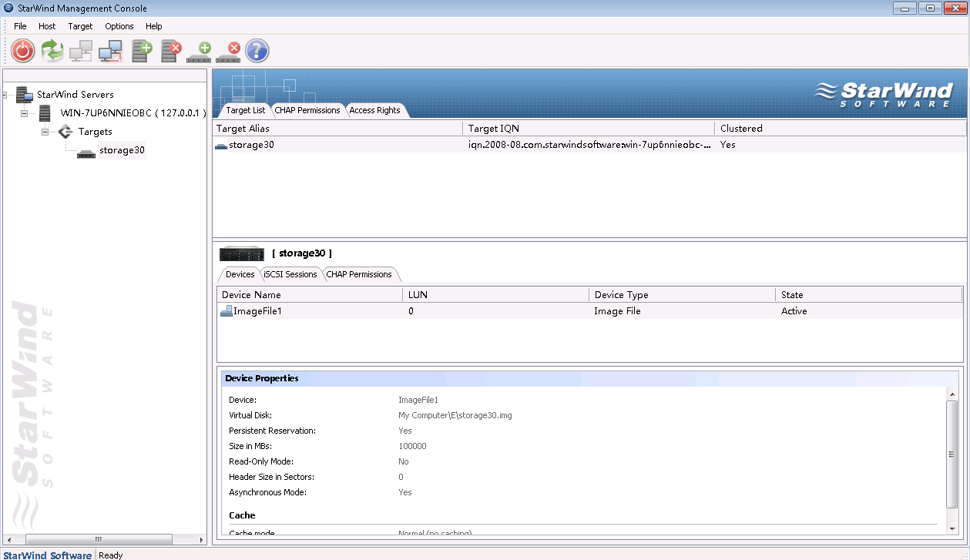The width and height of the screenshot is (970, 560).
Task: Switch to upper CHAP Permissions tab
Action: (307, 110)
